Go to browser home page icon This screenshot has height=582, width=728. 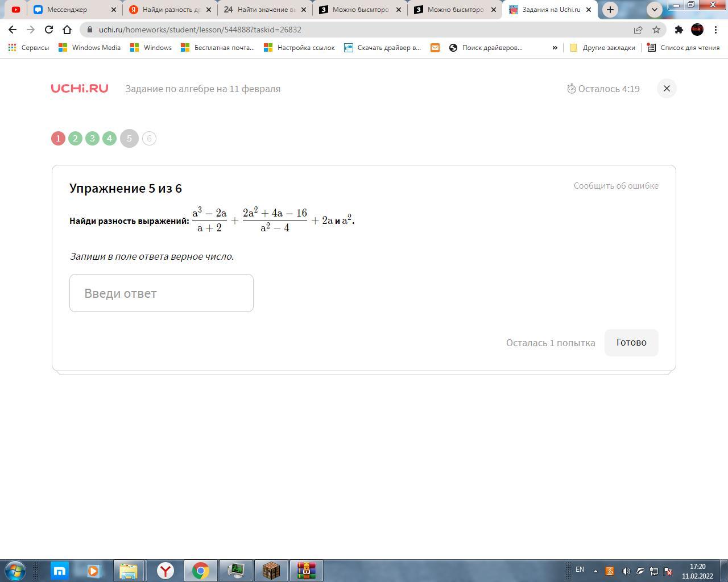67,30
